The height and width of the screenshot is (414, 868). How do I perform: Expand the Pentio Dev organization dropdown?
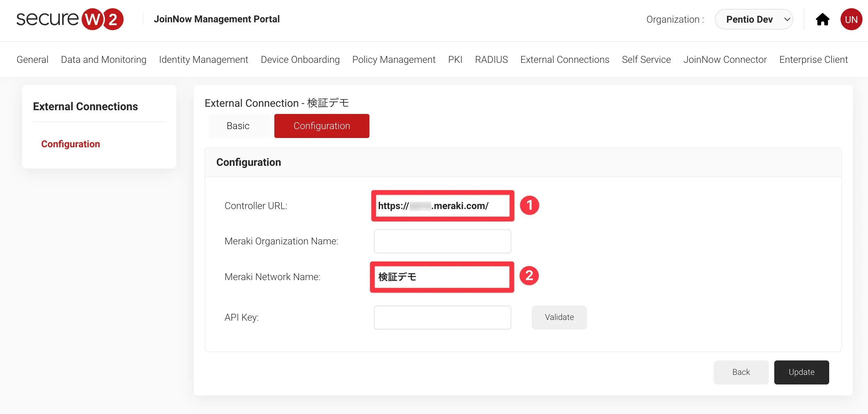pos(754,20)
